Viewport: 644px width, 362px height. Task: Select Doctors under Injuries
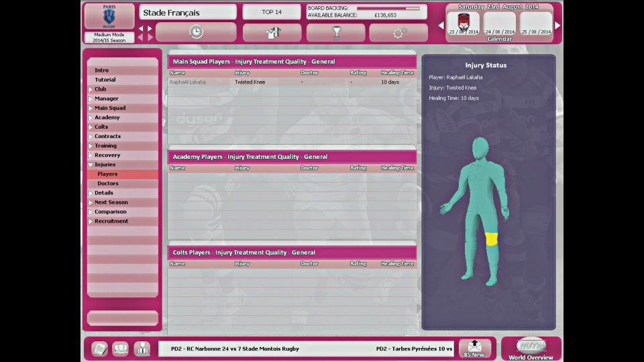point(122,184)
